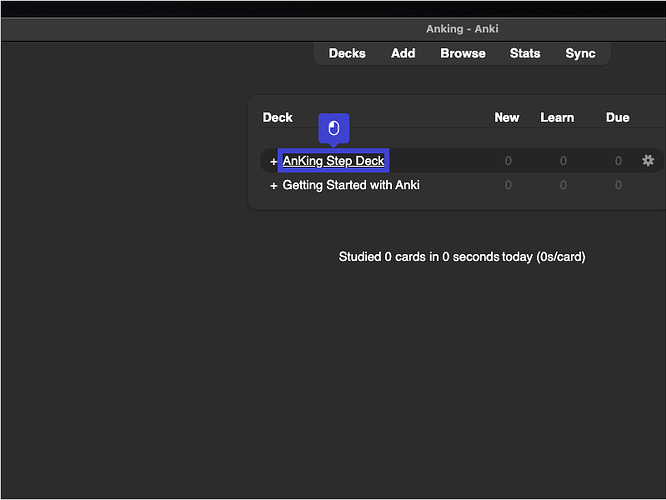Click the studied cards summary text
The height and width of the screenshot is (500, 666).
pos(462,257)
